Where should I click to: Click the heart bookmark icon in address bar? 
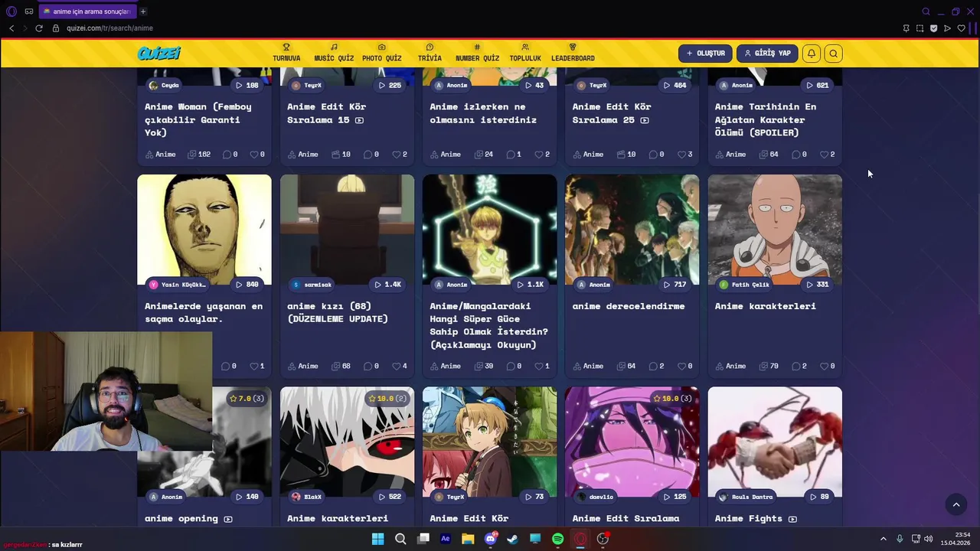pyautogui.click(x=962, y=28)
